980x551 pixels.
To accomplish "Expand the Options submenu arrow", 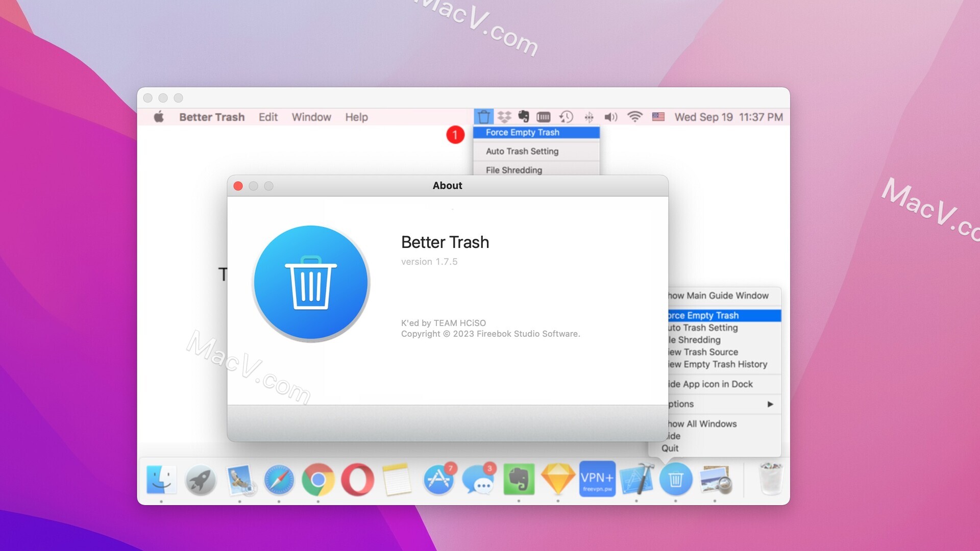I will point(770,404).
